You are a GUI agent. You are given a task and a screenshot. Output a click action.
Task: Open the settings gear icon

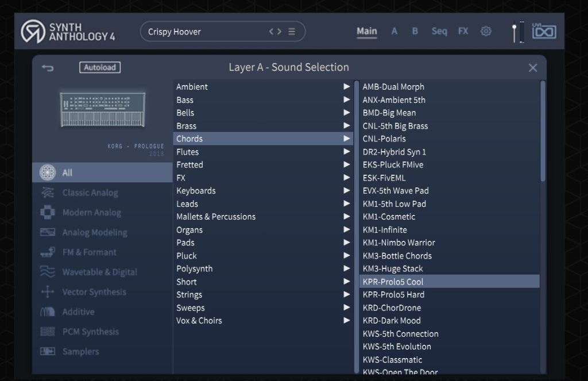coord(486,32)
